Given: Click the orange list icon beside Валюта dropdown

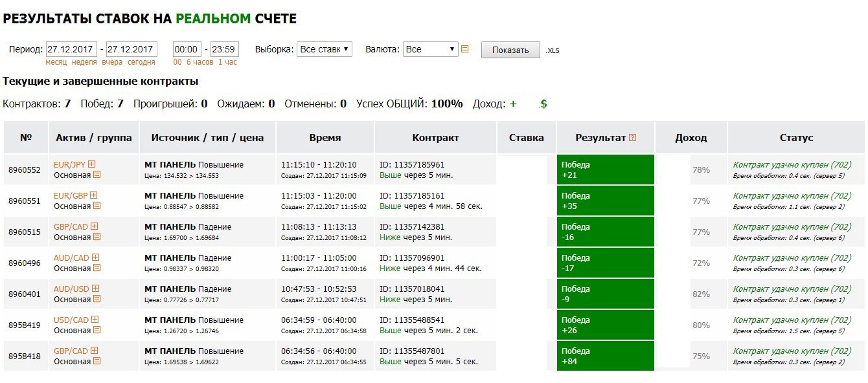Looking at the screenshot, I should tap(464, 49).
